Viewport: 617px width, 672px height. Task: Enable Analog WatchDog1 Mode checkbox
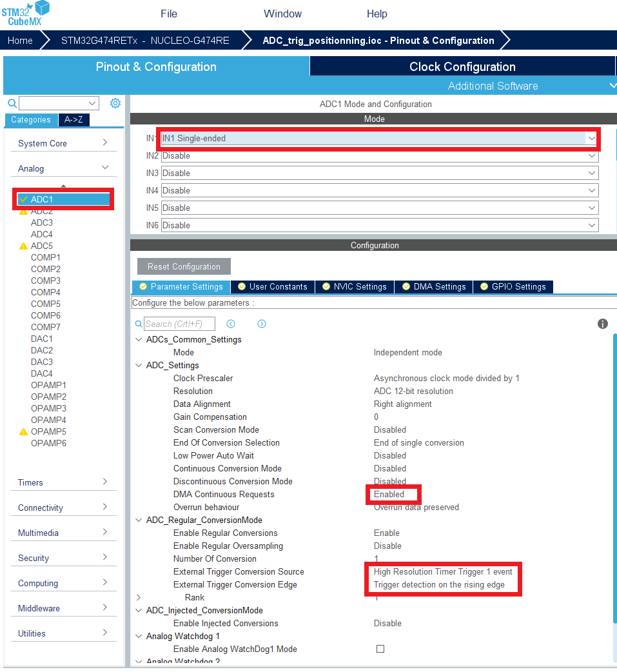pos(380,649)
